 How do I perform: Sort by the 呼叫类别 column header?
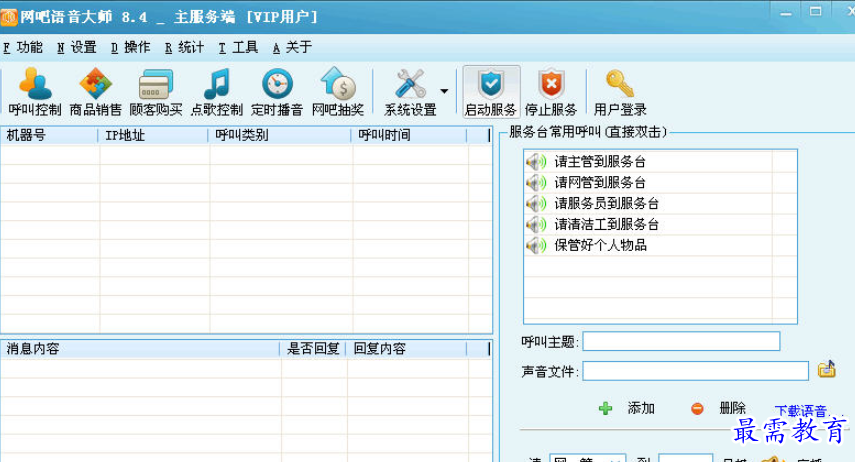[280, 135]
